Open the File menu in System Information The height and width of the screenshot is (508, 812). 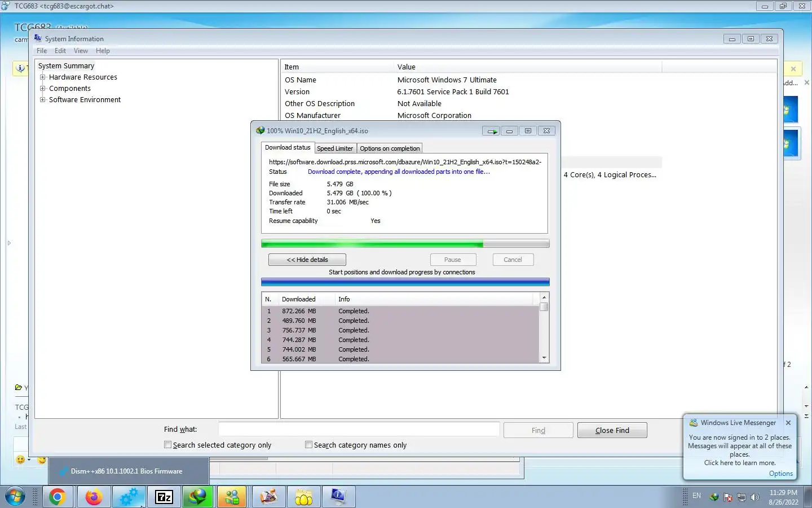click(x=42, y=51)
